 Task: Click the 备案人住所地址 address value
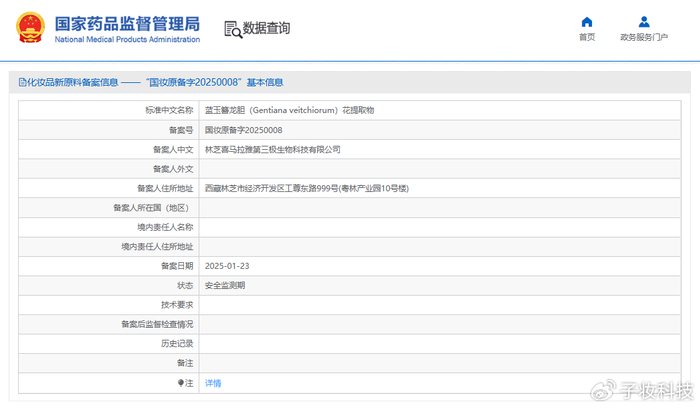click(307, 188)
